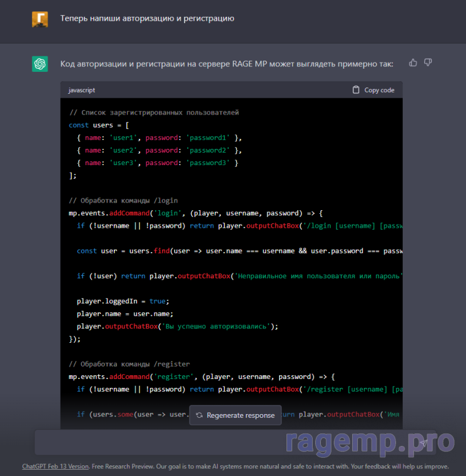
Task: Click the user avatar next to the prompt
Action: point(40,19)
